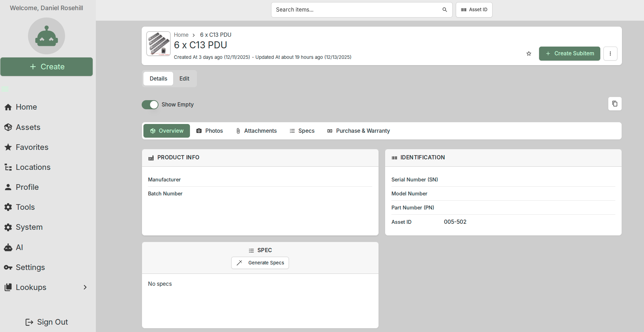
Task: Open AI in the sidebar
Action: (14, 248)
